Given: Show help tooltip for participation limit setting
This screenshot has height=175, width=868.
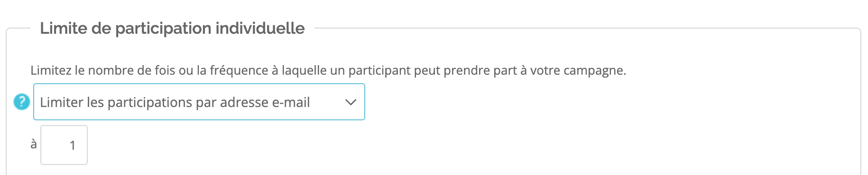Looking at the screenshot, I should pos(22,102).
